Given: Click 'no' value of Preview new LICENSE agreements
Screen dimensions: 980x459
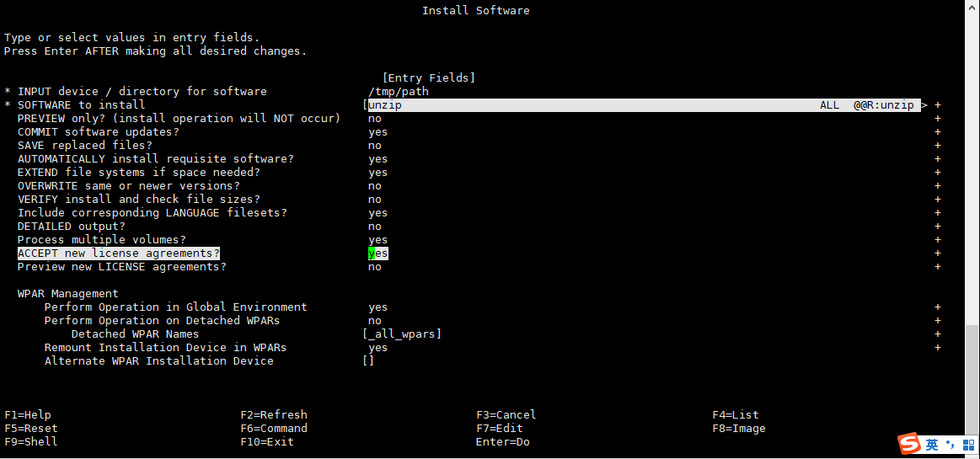Looking at the screenshot, I should coord(375,267).
